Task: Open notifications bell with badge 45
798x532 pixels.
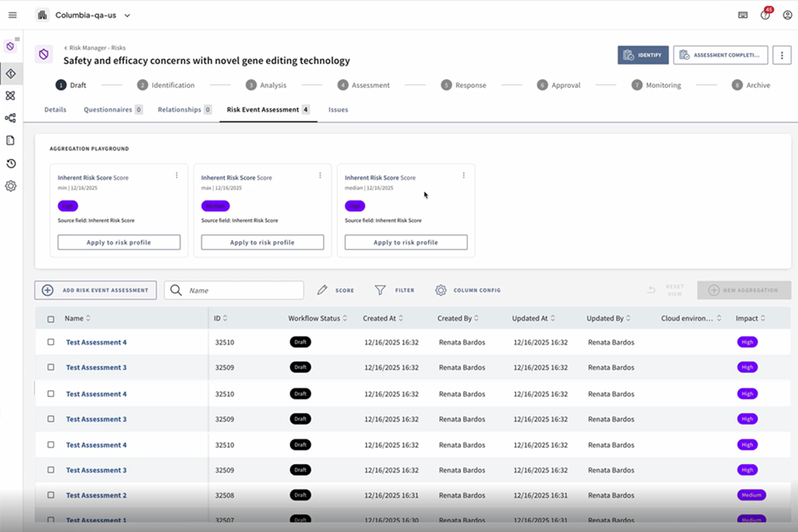Action: (x=765, y=15)
